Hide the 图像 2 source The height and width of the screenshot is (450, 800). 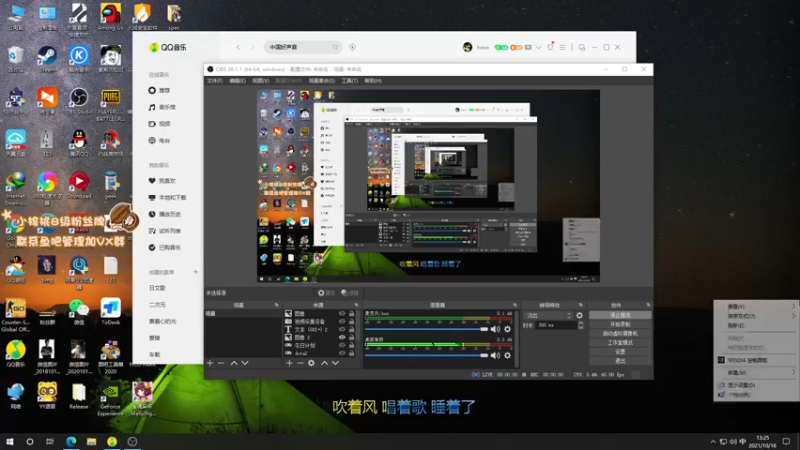tap(342, 337)
